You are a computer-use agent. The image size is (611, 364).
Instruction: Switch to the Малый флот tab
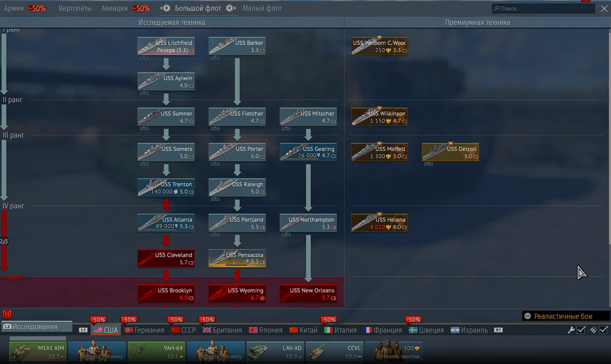coord(262,8)
